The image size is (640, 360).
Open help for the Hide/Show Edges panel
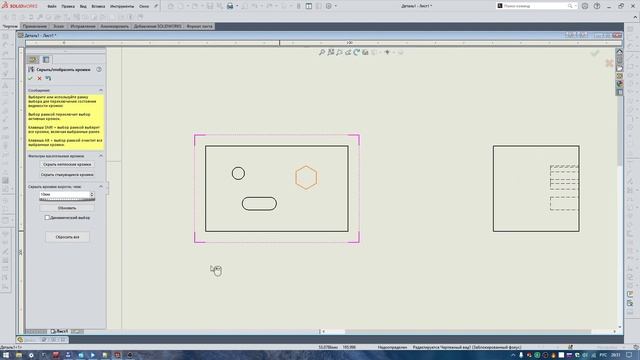(99, 70)
